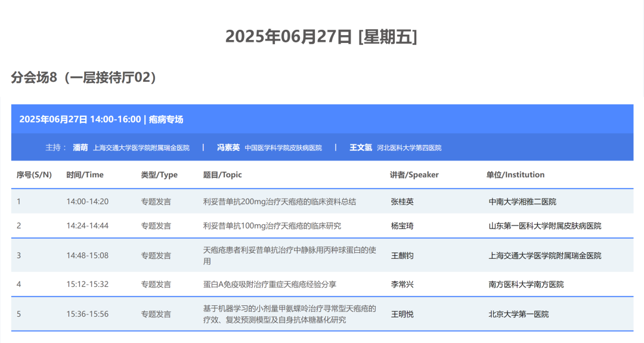Click serial number 2 in the 杨宝琦 row
This screenshot has width=644, height=343.
pos(18,225)
